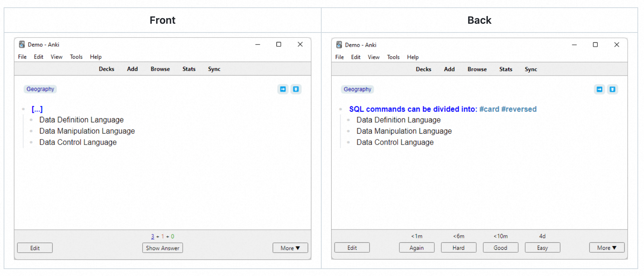The height and width of the screenshot is (276, 644).
Task: Close the Back Anki window
Action: (617, 45)
